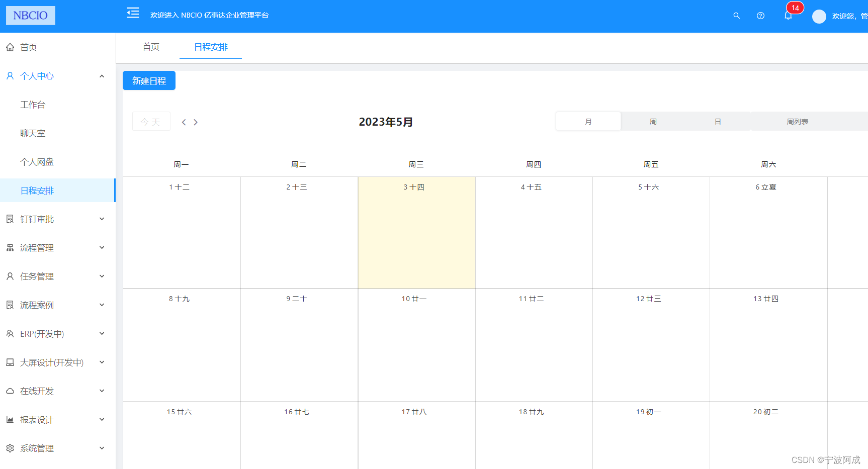Click the hierarchy icon beside 流程管理

(x=10, y=248)
